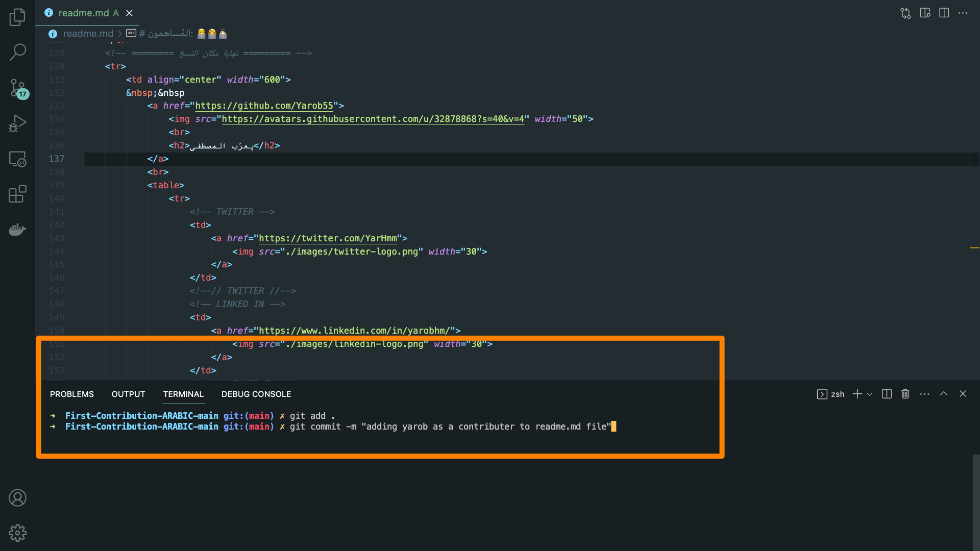The width and height of the screenshot is (980, 551).
Task: Open the launch profile dropdown next to plus
Action: click(870, 394)
